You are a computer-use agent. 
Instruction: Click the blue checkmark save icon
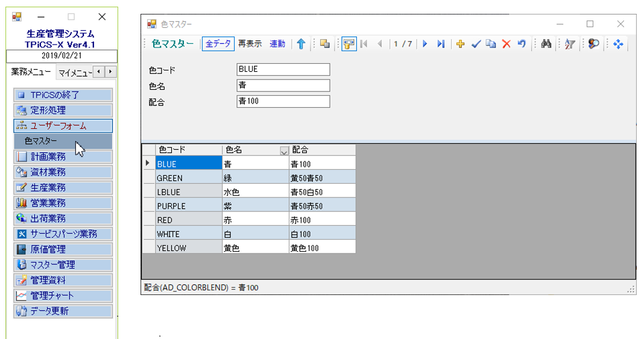coord(476,44)
